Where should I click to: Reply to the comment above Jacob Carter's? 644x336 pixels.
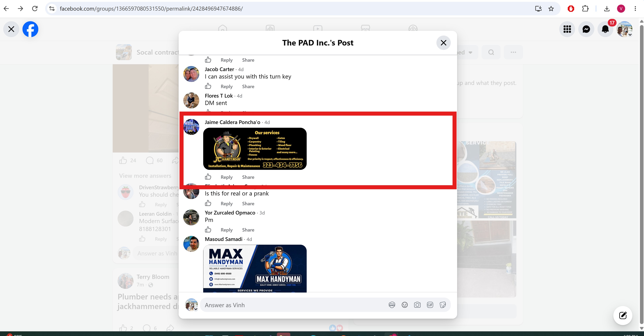coord(226,60)
